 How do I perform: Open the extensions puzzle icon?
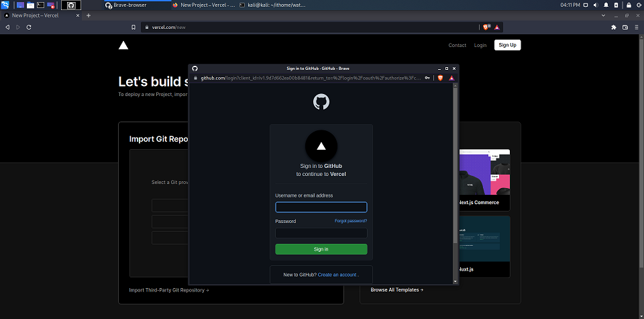coord(614,27)
